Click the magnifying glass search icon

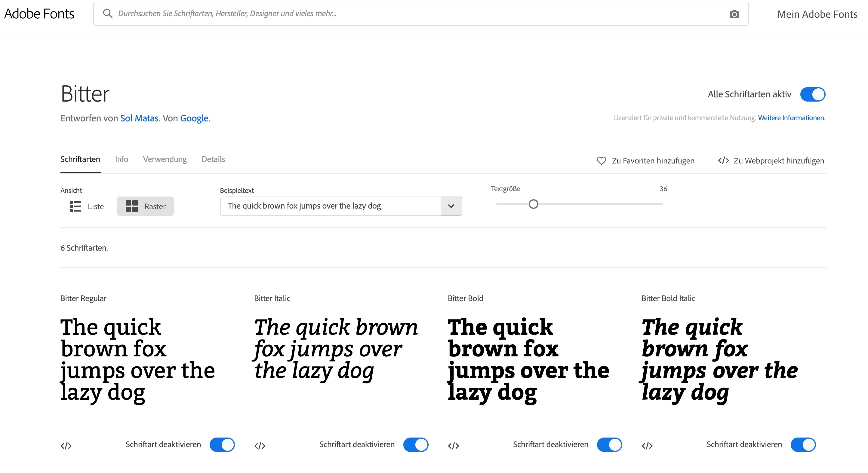(107, 14)
